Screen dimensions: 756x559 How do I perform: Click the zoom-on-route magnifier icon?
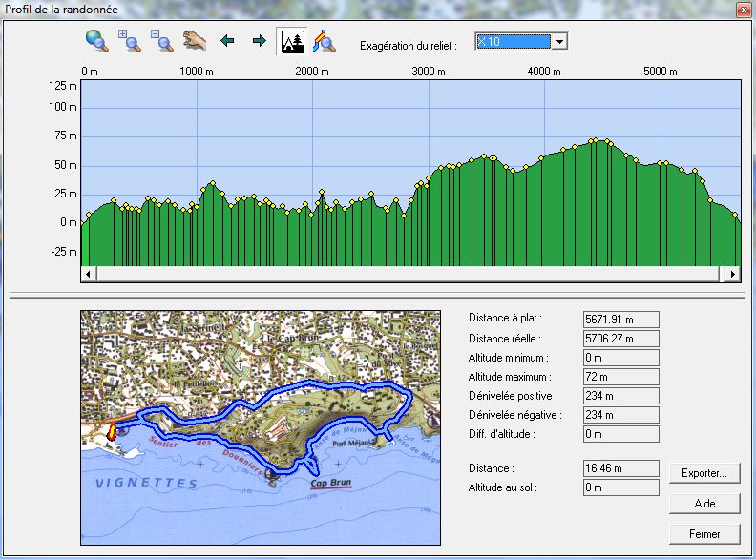(x=325, y=41)
